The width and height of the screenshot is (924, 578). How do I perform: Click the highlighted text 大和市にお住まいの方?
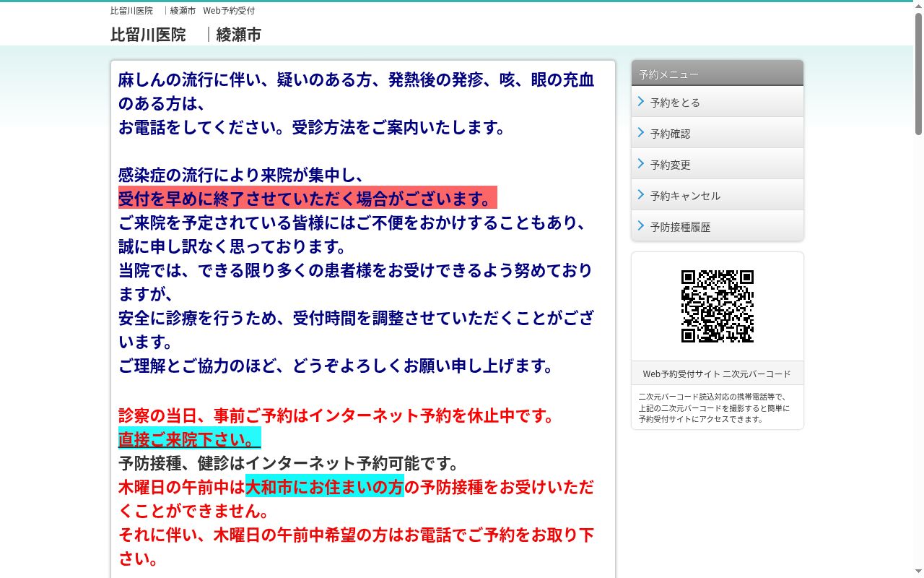[x=325, y=486]
